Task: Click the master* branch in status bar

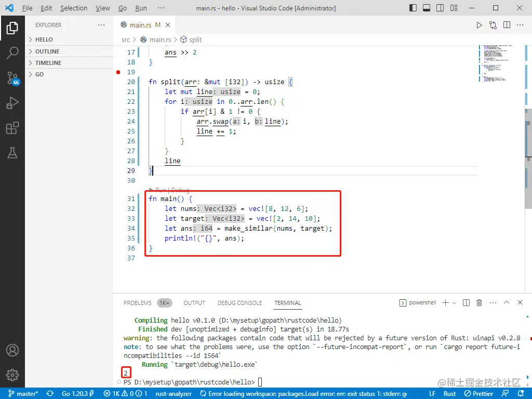Action: [23, 394]
